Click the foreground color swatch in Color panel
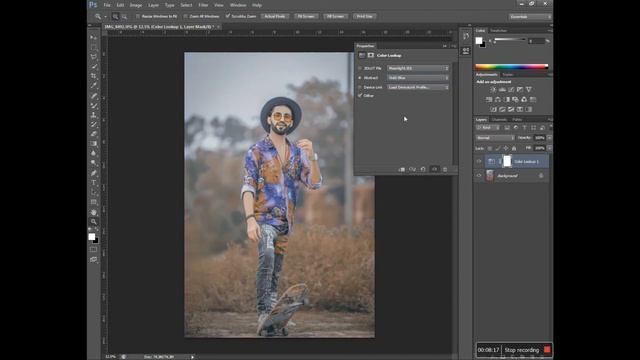Viewport: 640px width, 360px height. pos(479,40)
